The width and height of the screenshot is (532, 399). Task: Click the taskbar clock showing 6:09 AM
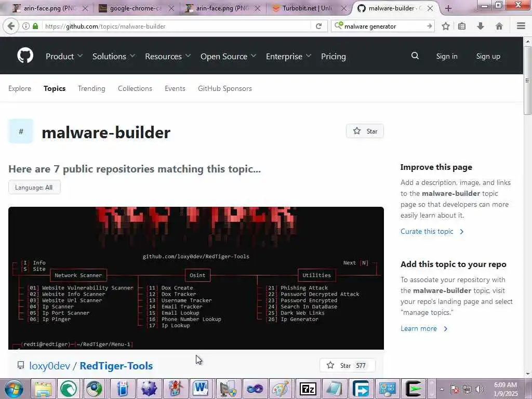(x=506, y=389)
